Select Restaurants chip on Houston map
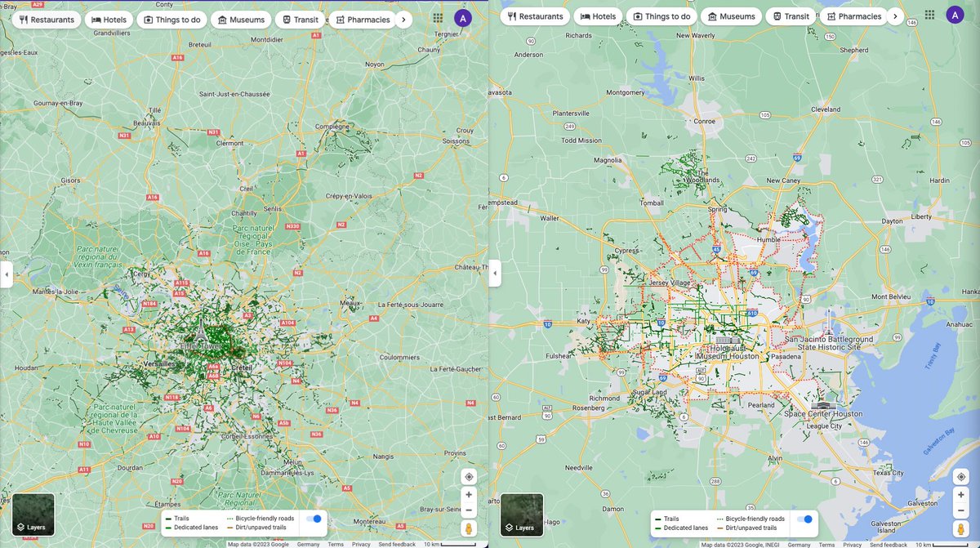 pos(535,16)
